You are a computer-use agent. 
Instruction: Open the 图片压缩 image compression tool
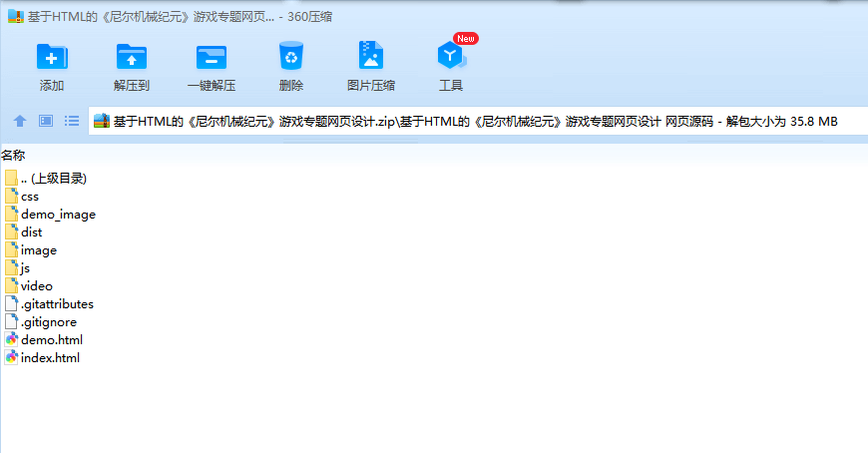click(371, 56)
